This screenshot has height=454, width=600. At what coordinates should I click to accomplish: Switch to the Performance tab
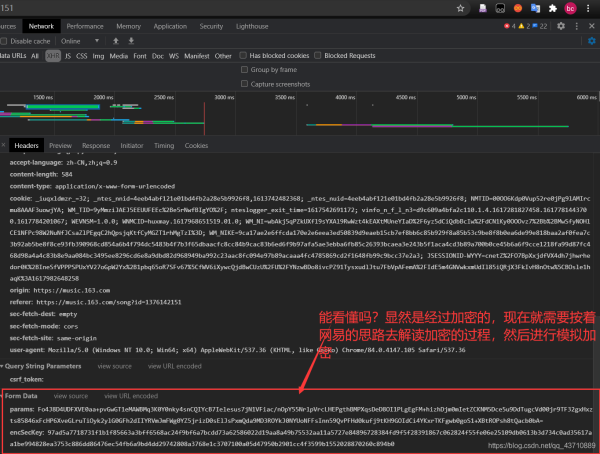85,26
